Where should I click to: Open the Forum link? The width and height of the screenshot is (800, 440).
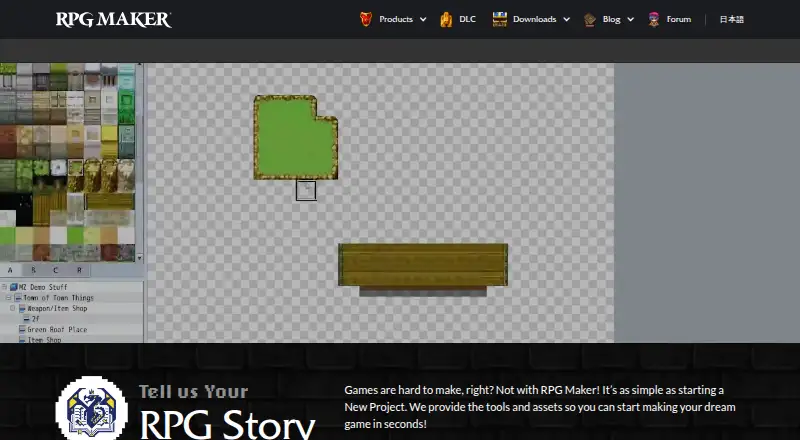coord(679,19)
